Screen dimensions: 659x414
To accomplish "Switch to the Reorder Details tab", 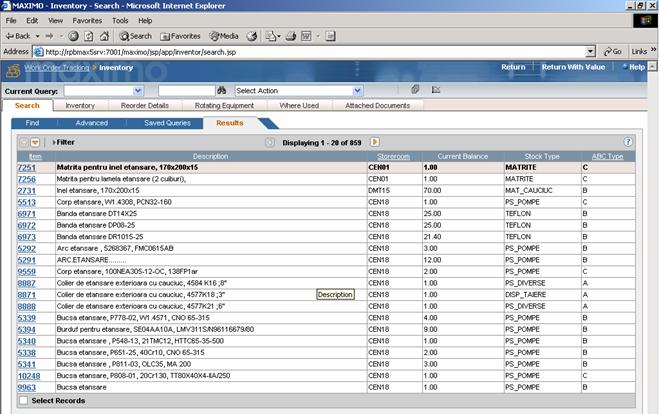I will 145,105.
